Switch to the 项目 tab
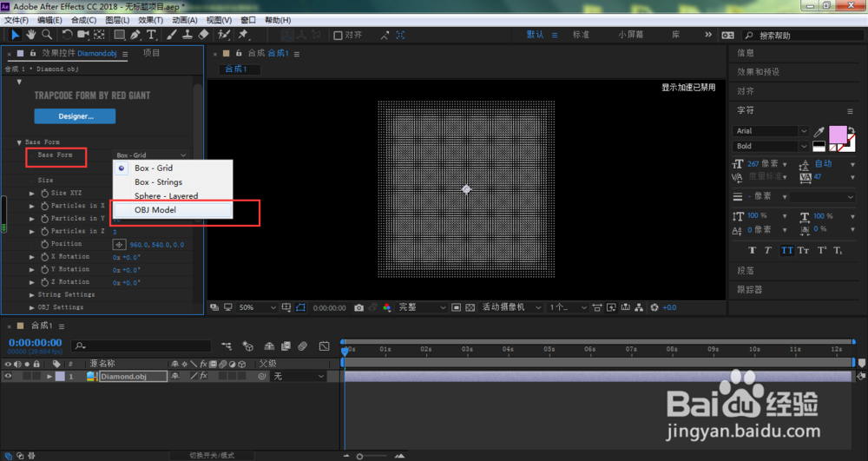 [x=151, y=53]
